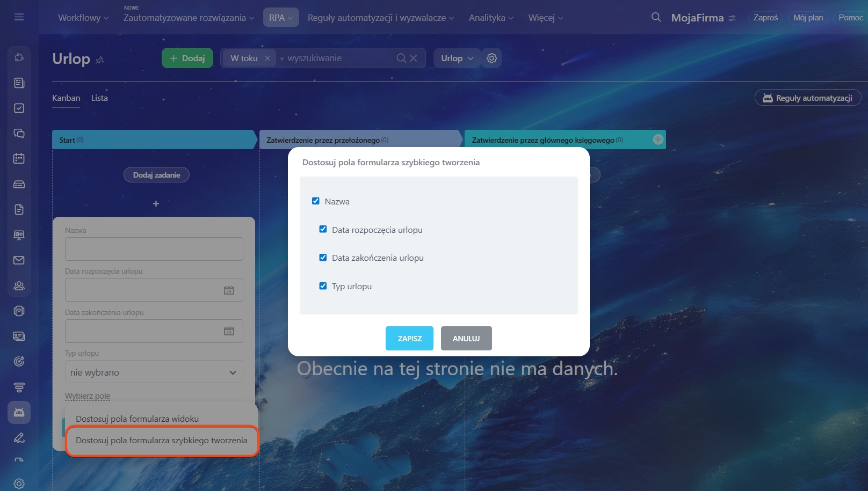The width and height of the screenshot is (868, 491).
Task: Open the calendar icon in the left sidebar
Action: click(x=19, y=158)
